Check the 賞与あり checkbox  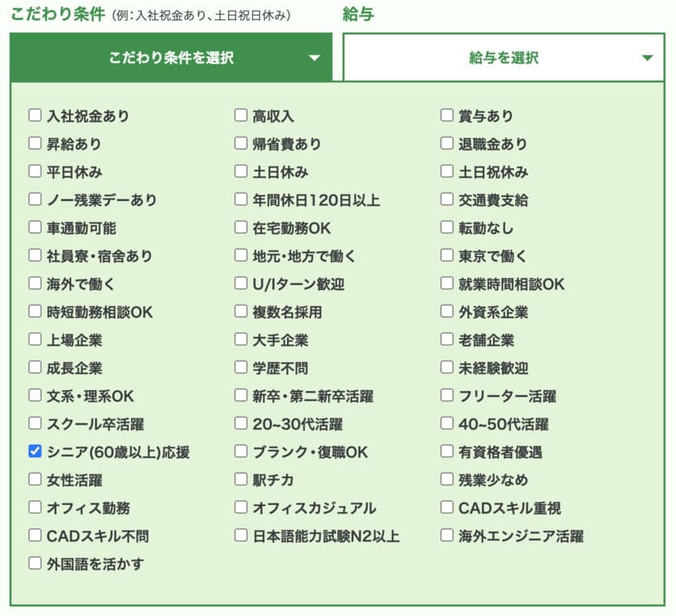[446, 115]
